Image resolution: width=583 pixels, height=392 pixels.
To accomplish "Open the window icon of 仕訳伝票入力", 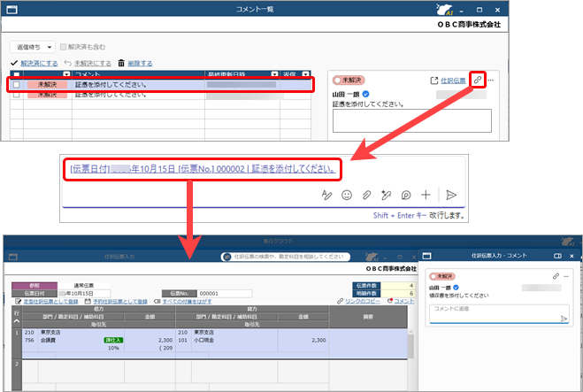I will (x=13, y=257).
